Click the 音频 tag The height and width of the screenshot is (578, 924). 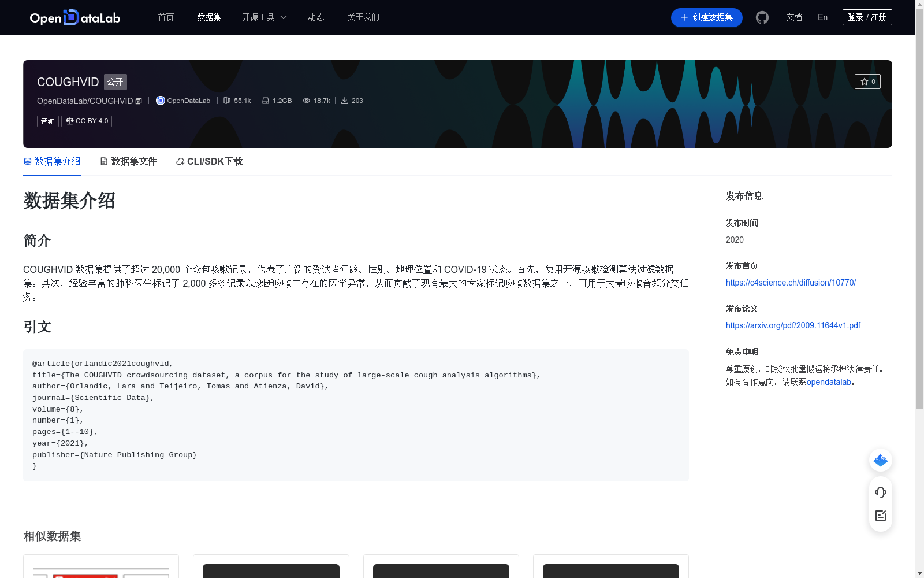[x=48, y=121]
